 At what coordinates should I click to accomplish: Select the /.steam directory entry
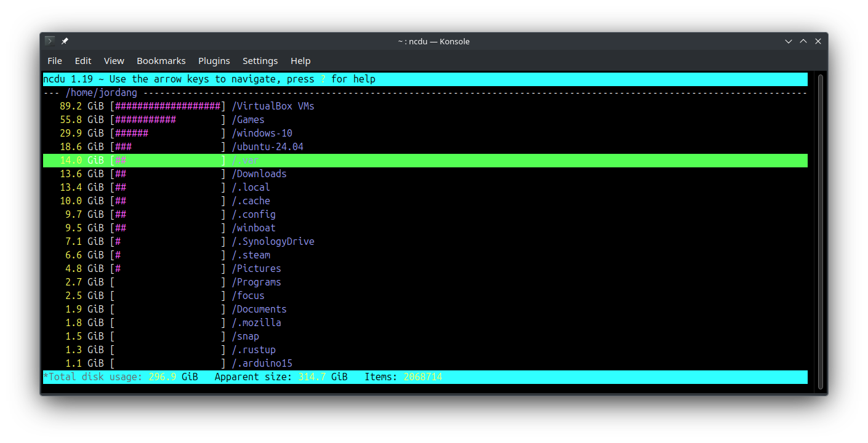(x=251, y=255)
